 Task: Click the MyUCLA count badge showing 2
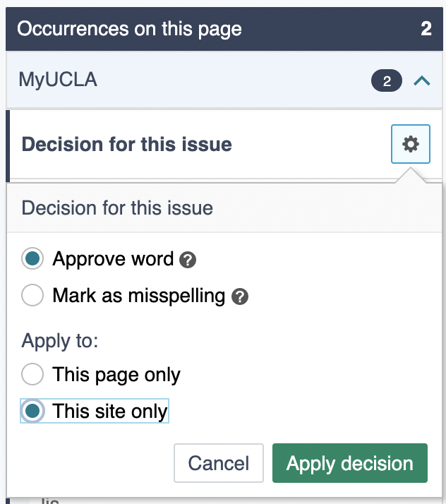click(x=387, y=81)
